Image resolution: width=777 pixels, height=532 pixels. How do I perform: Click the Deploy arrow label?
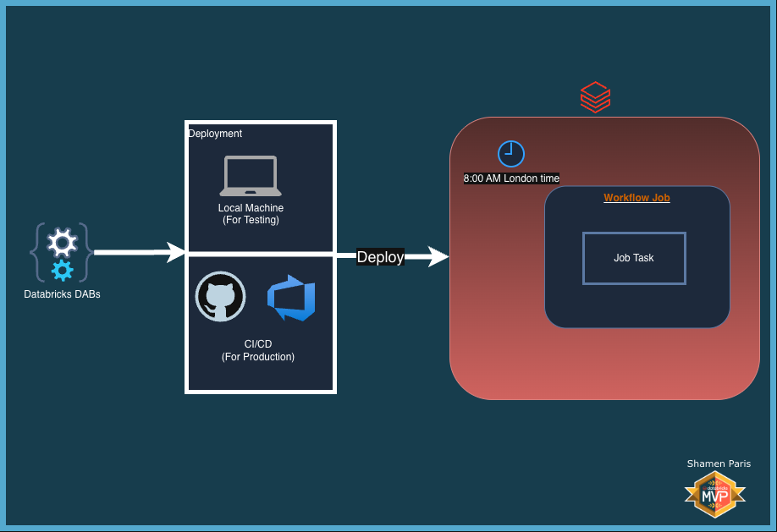381,256
